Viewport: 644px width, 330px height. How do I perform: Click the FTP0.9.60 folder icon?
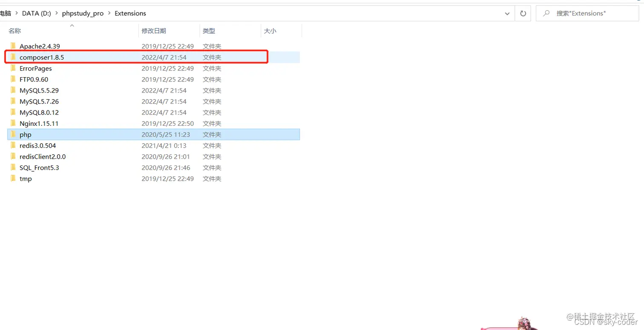pos(13,79)
